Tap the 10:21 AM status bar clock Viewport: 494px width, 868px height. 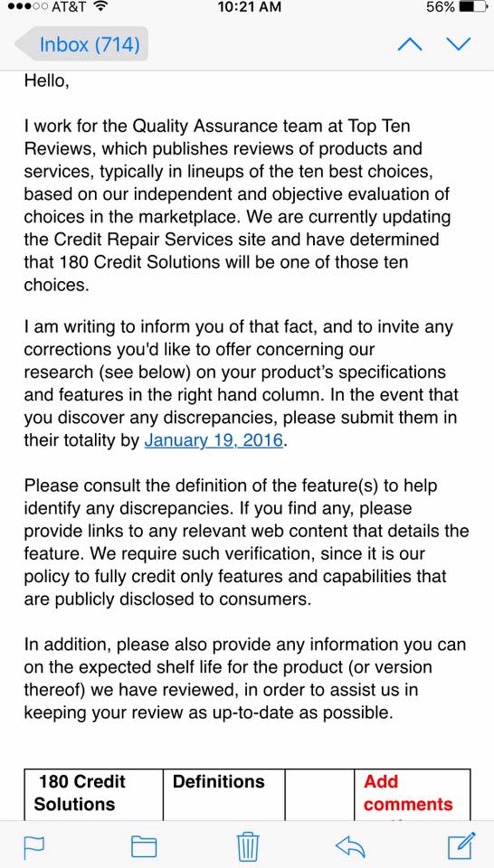click(249, 8)
